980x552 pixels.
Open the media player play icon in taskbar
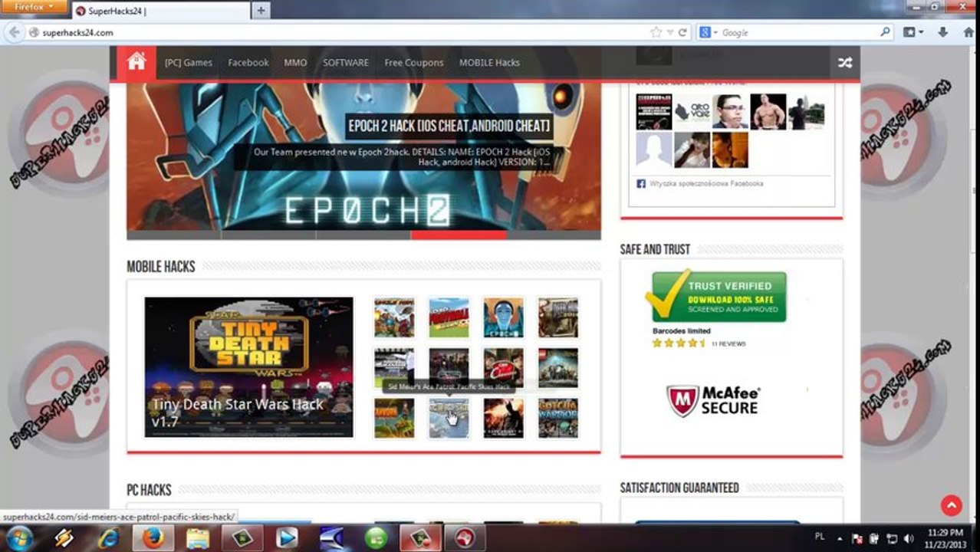tap(287, 537)
